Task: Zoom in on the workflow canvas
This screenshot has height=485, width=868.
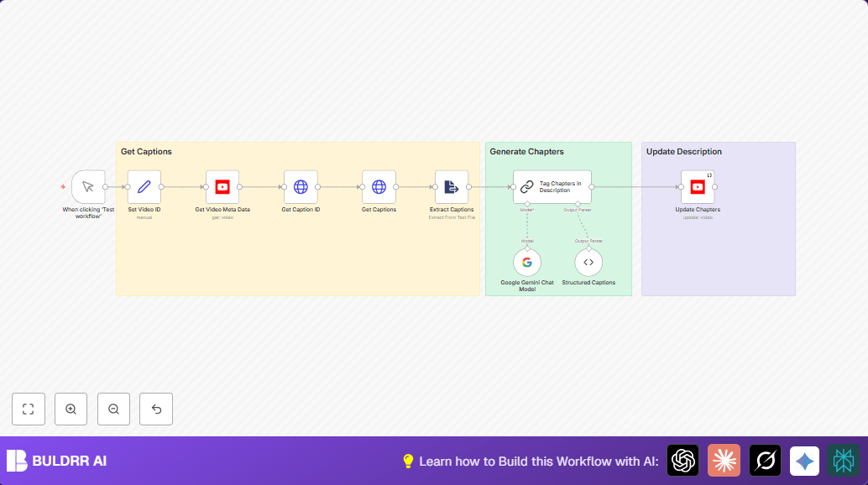Action: (71, 409)
